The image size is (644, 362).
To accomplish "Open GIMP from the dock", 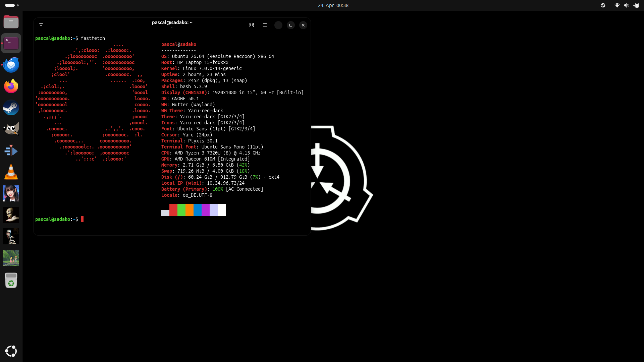I will 11,129.
